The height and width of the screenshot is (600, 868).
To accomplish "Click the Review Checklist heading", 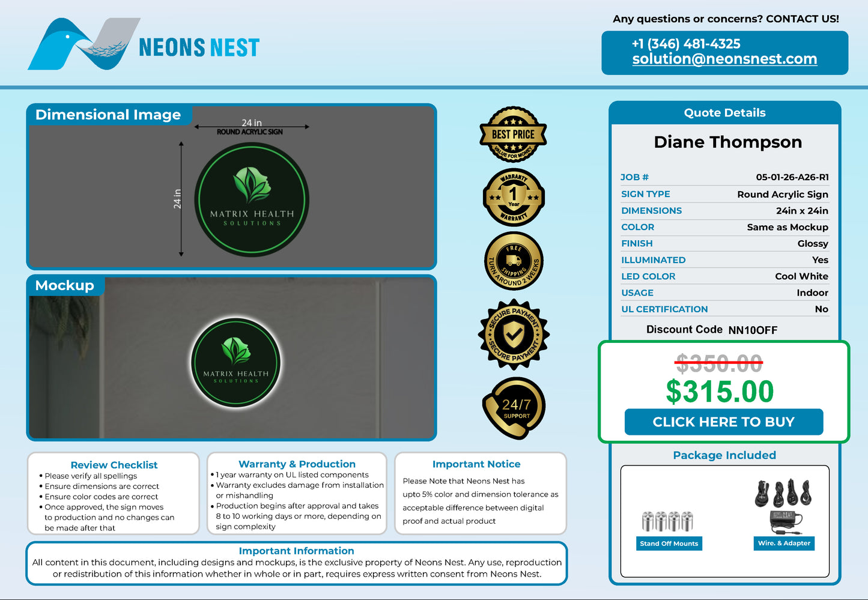I will [x=114, y=465].
